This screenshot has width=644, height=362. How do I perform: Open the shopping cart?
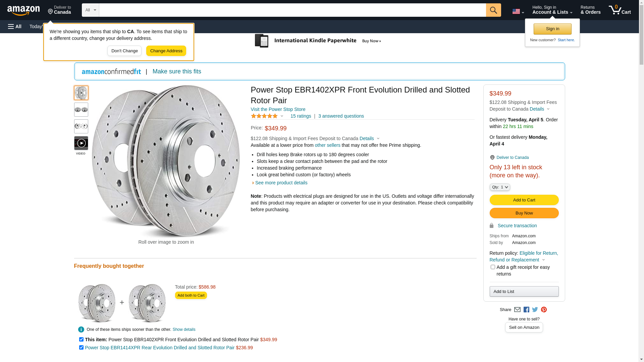coord(620,10)
